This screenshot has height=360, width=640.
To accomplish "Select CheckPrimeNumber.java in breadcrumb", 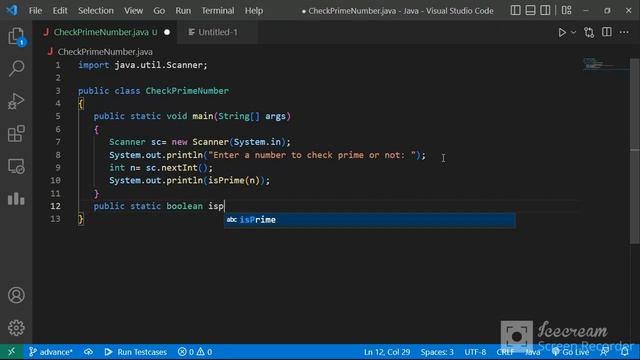I will click(105, 52).
